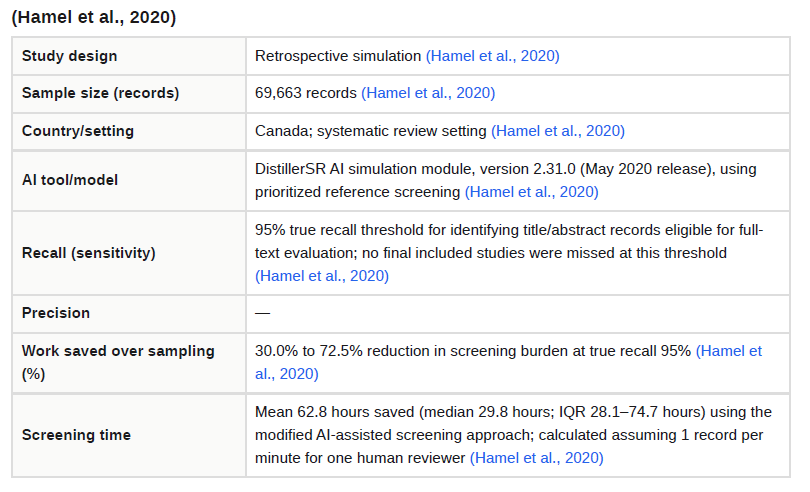The width and height of the screenshot is (810, 492).
Task: Open Hamel citation in Screening time row
Action: point(536,458)
